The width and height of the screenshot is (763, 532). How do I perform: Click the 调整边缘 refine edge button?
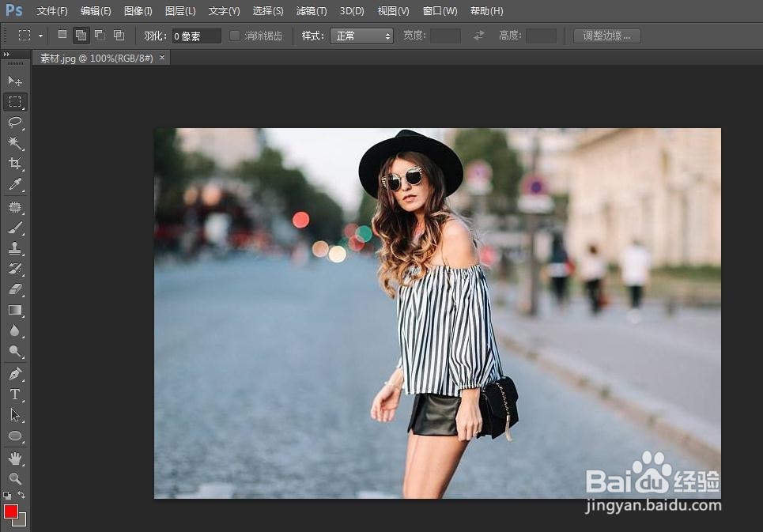[606, 36]
